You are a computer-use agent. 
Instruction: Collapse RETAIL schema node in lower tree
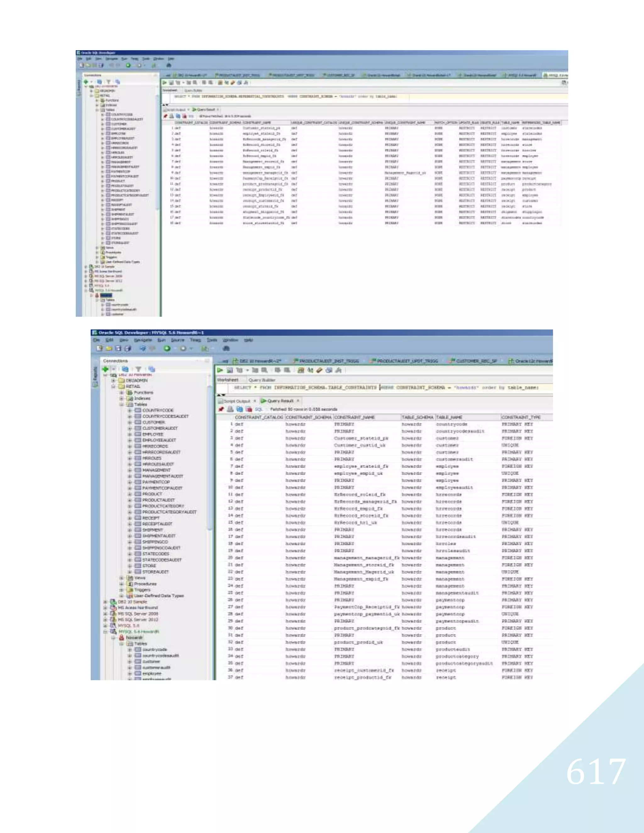click(114, 387)
